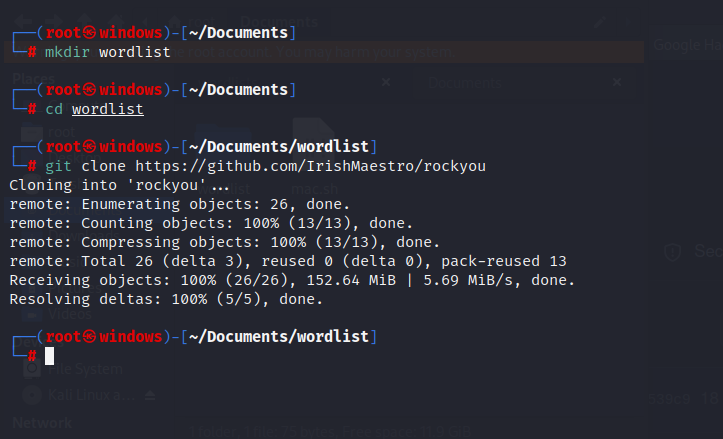Switch to the Google tab at top right
The image size is (723, 439).
click(x=687, y=45)
